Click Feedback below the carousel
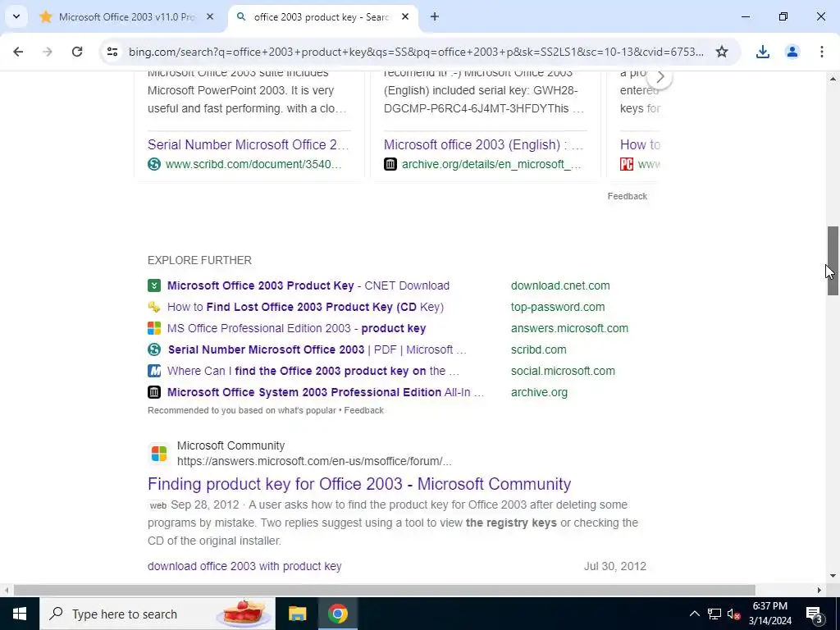This screenshot has width=840, height=630. tap(627, 196)
